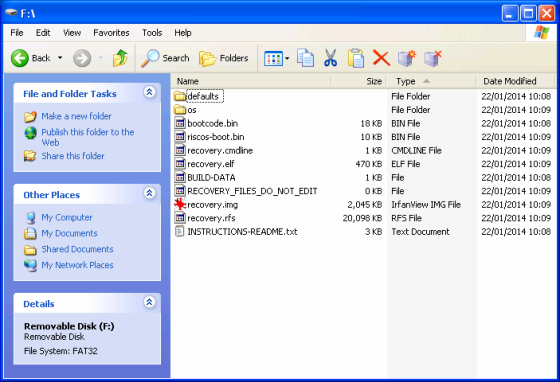
Task: Maximize the F:\ window
Action: [528, 14]
